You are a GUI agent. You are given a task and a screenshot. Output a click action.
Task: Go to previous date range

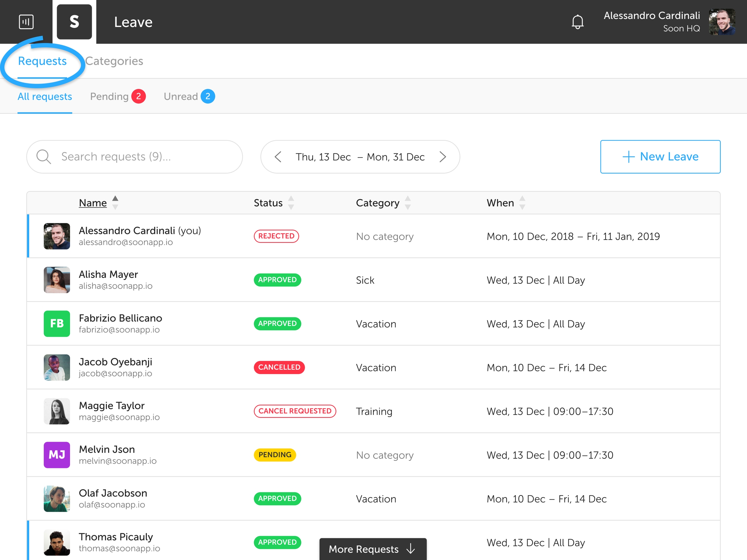click(x=278, y=157)
